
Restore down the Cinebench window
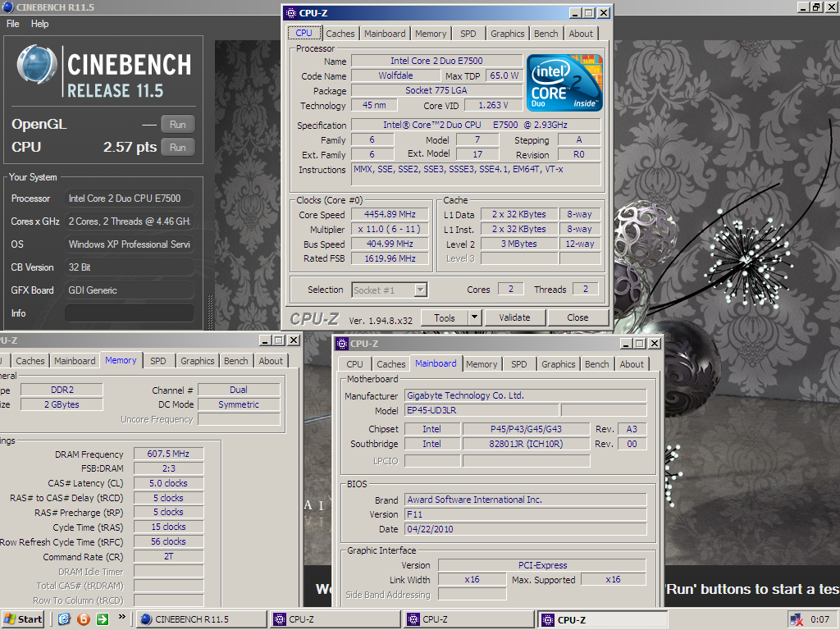point(816,7)
